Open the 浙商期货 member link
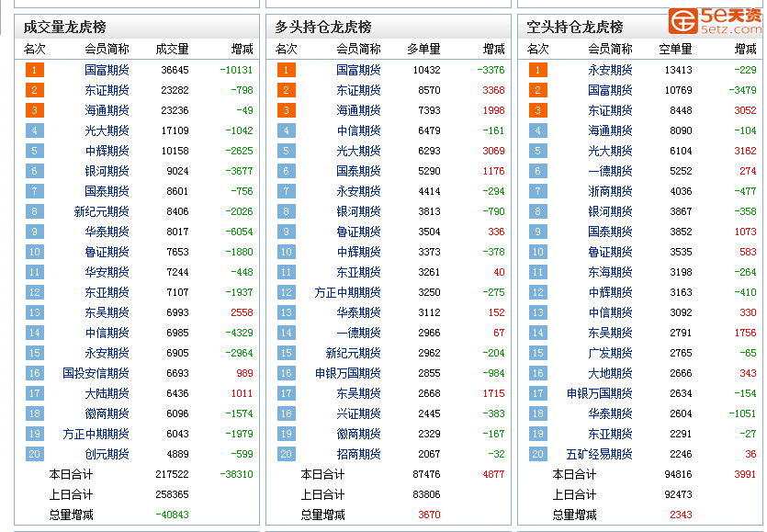This screenshot has height=532, width=767. point(610,191)
